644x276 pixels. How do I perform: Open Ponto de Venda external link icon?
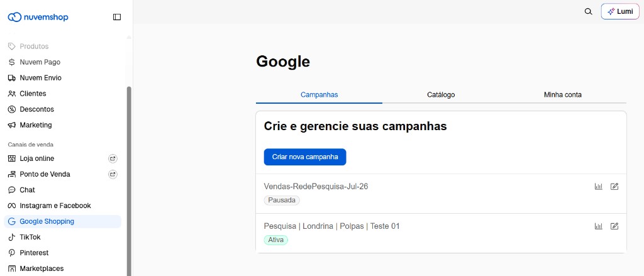coord(113,174)
